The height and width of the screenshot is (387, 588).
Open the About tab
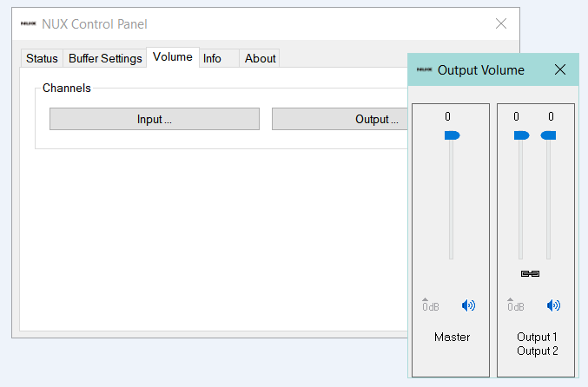click(260, 58)
